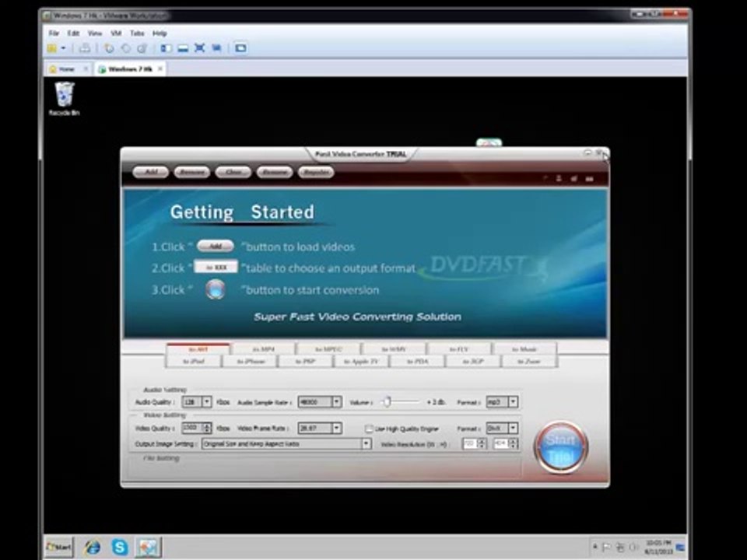This screenshot has width=747, height=560.
Task: Click the VMware Unity mode icon
Action: [216, 48]
